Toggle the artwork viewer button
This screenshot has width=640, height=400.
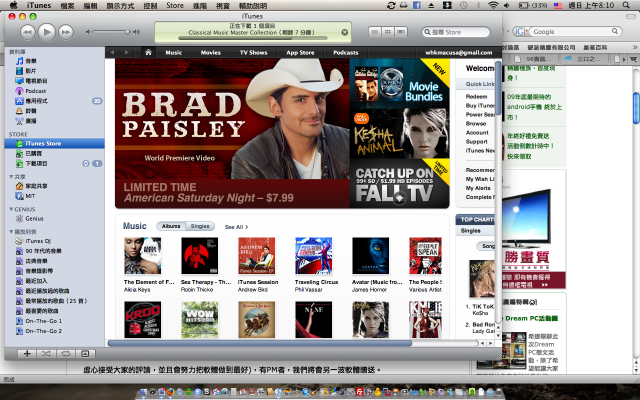tap(85, 353)
